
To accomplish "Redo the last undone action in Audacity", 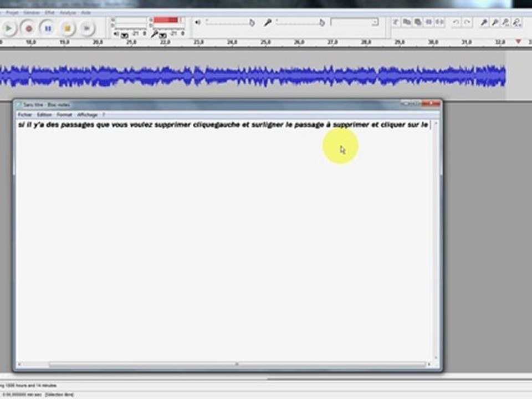I will tap(467, 22).
